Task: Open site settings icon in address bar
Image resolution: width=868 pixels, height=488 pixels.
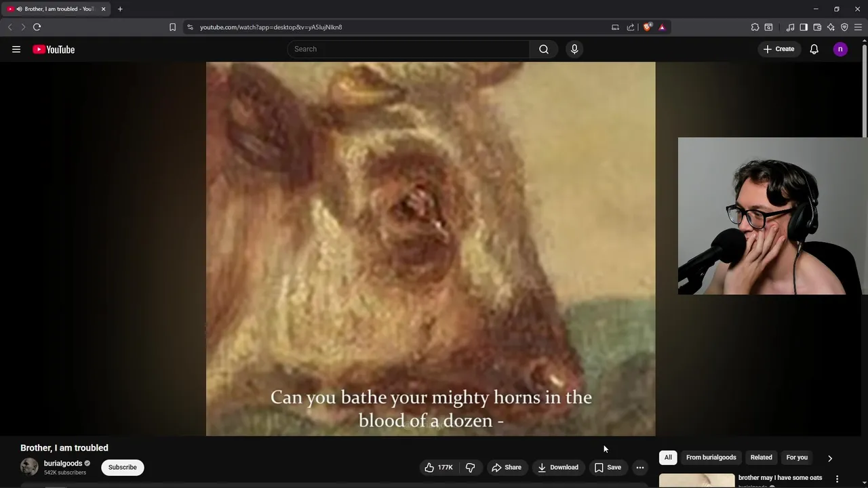Action: coord(190,27)
